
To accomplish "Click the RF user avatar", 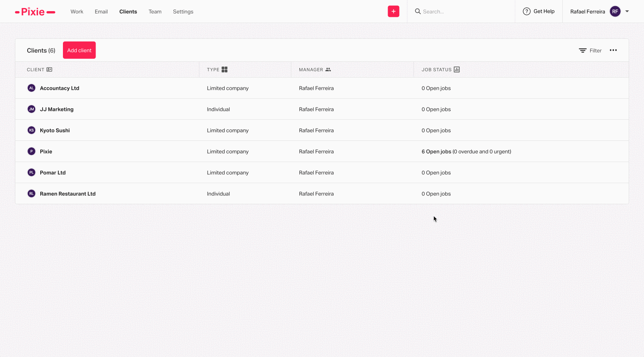I will point(615,12).
